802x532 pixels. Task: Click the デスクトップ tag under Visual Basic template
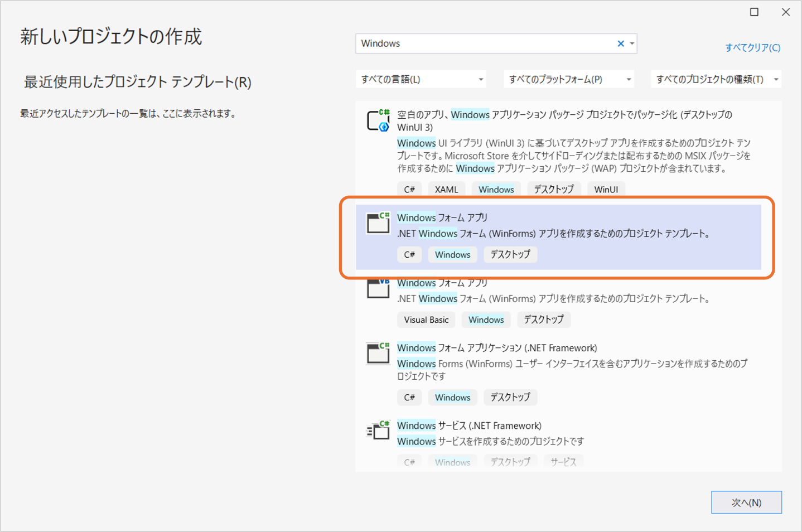coord(544,320)
